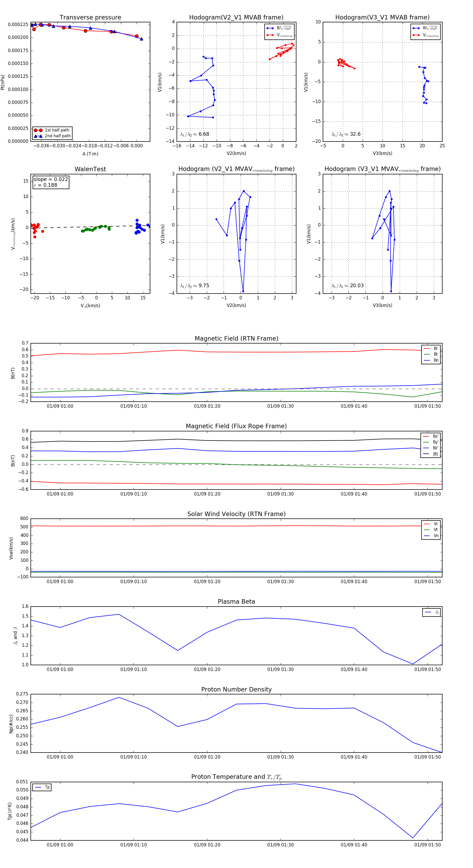The height and width of the screenshot is (868, 473).
Task: Click the Bx' legend entry
Action: click(x=431, y=436)
